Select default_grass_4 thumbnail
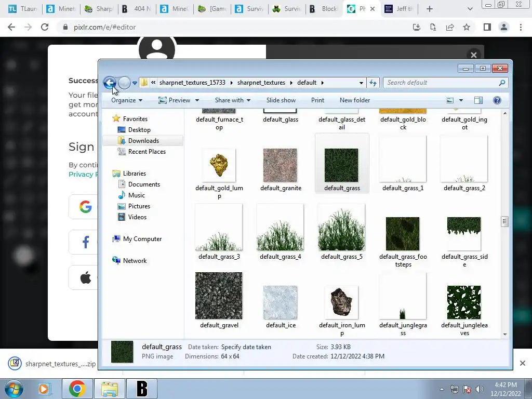 click(x=280, y=228)
